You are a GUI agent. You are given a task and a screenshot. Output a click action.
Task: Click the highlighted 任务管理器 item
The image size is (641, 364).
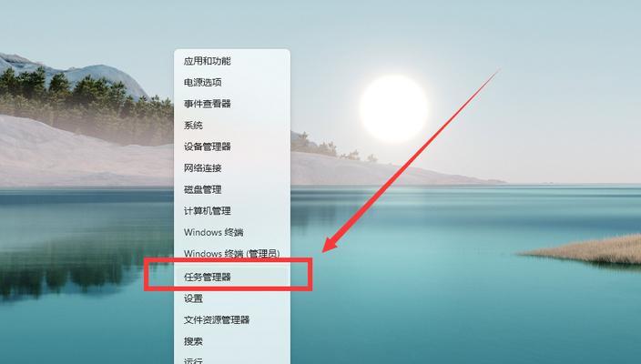coord(232,277)
